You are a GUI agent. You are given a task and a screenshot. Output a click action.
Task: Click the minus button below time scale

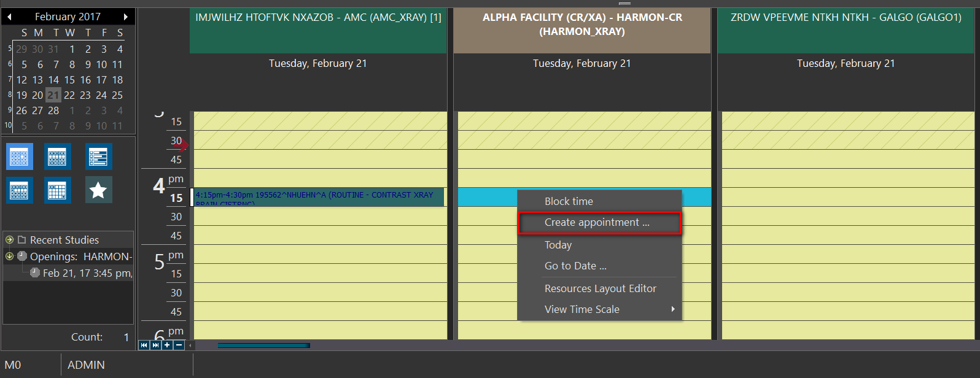point(179,345)
